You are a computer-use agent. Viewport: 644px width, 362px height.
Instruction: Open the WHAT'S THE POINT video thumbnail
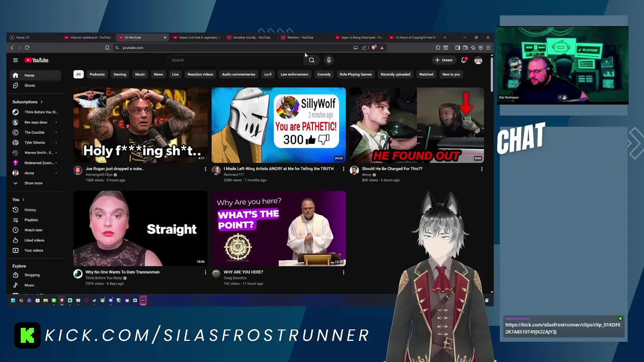(x=279, y=228)
